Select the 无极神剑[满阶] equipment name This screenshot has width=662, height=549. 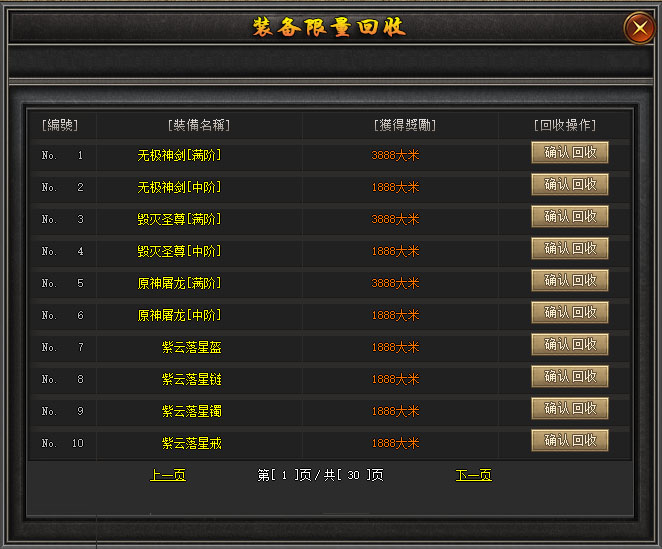[179, 155]
